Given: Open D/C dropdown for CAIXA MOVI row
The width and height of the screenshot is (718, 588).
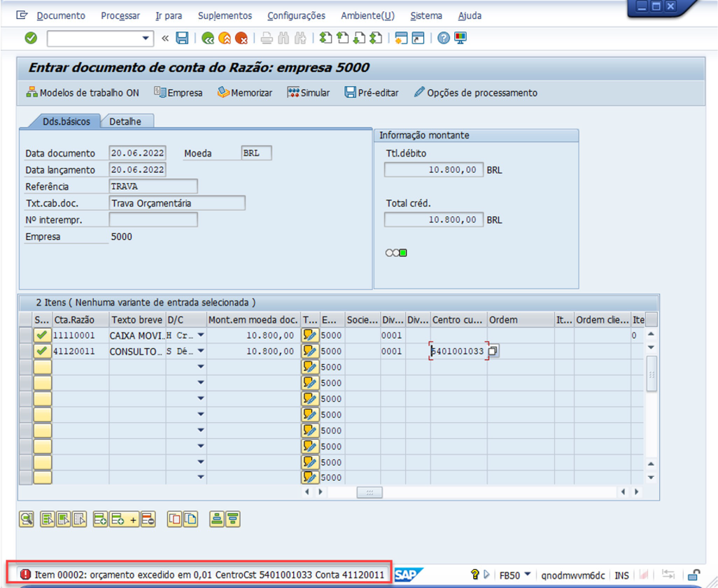Looking at the screenshot, I should (x=201, y=335).
